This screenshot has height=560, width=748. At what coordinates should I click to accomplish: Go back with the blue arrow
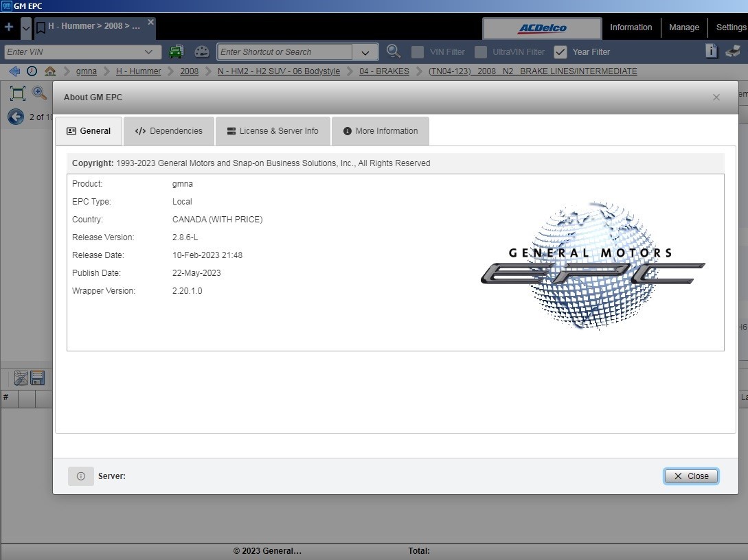pyautogui.click(x=15, y=71)
